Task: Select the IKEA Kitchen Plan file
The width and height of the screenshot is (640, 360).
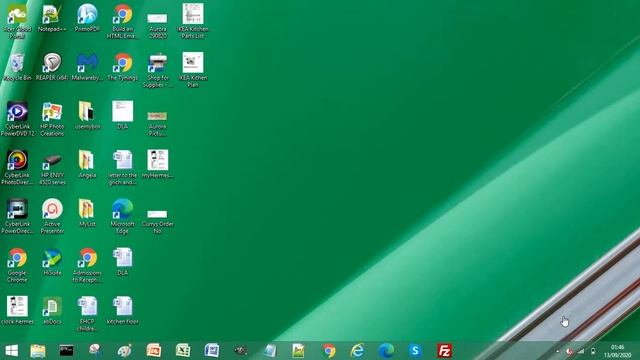Action: [x=193, y=70]
